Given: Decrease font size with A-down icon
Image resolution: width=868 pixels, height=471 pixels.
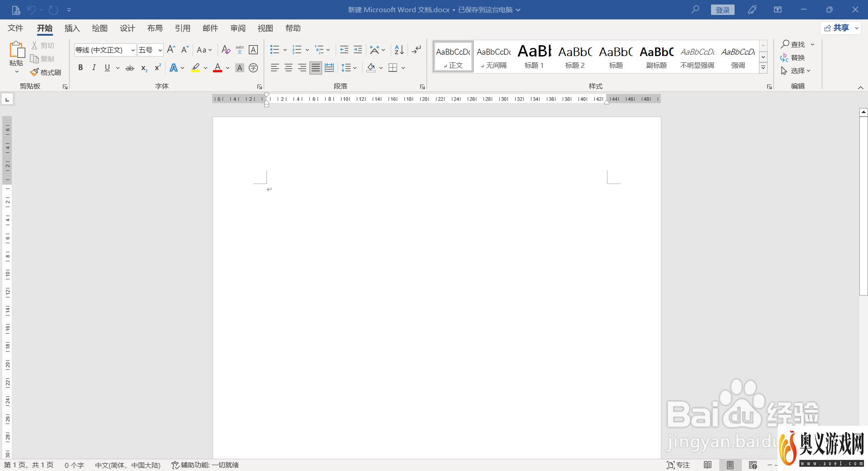Looking at the screenshot, I should pyautogui.click(x=185, y=50).
